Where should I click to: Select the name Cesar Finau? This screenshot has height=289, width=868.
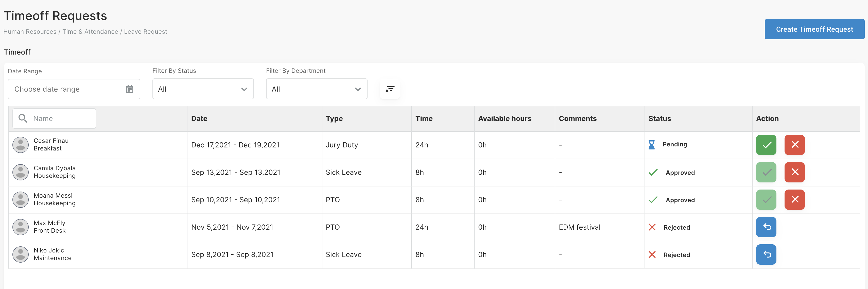tap(51, 141)
